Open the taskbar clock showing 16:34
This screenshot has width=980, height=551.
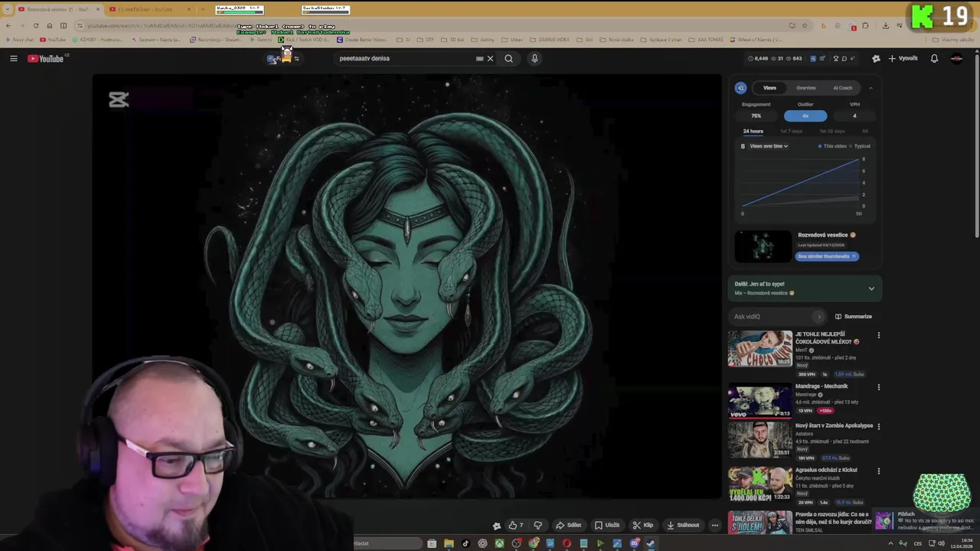[962, 543]
